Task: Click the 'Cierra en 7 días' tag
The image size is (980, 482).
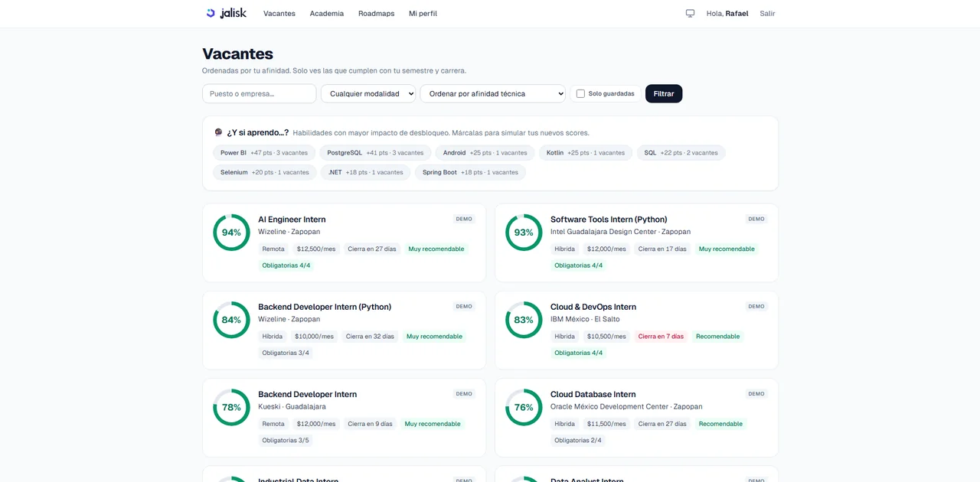Action: coord(661,337)
